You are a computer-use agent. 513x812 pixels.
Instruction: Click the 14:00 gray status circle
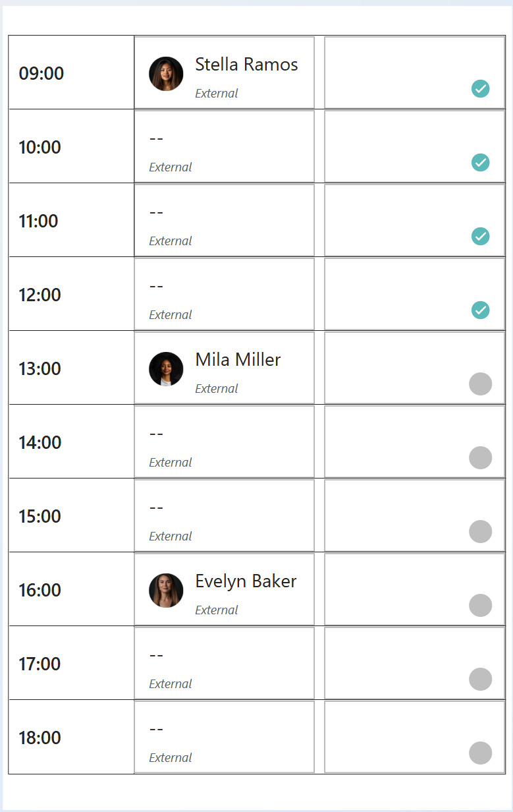[x=480, y=457]
